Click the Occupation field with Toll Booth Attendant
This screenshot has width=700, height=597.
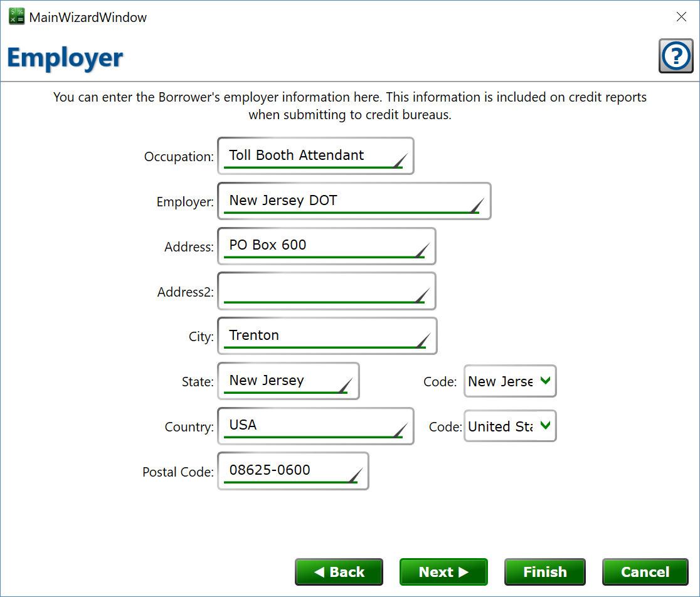(x=316, y=156)
